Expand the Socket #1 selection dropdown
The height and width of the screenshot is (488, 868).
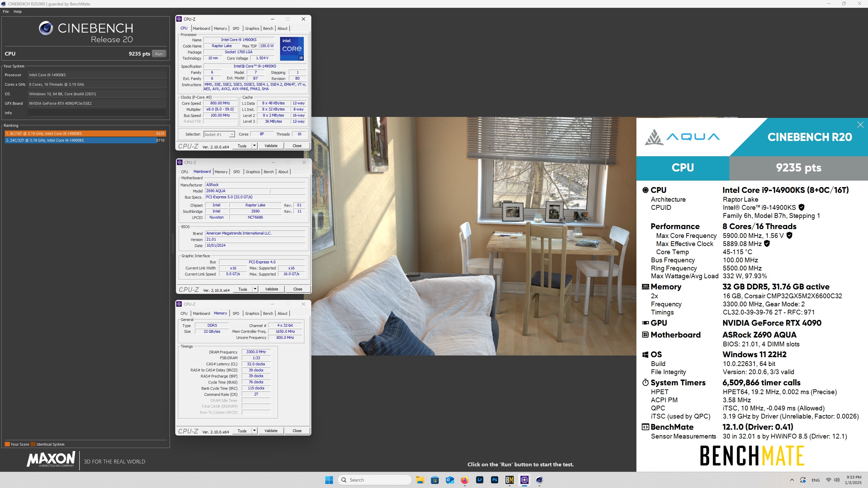232,135
